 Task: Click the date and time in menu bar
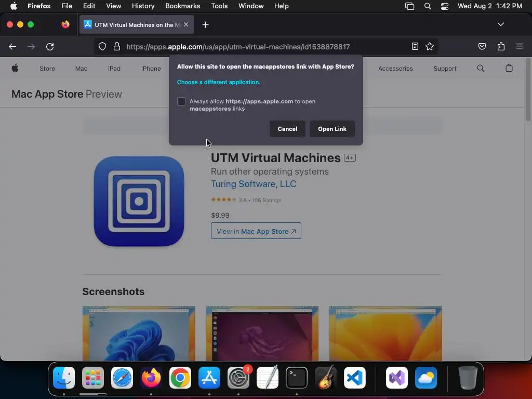[489, 6]
